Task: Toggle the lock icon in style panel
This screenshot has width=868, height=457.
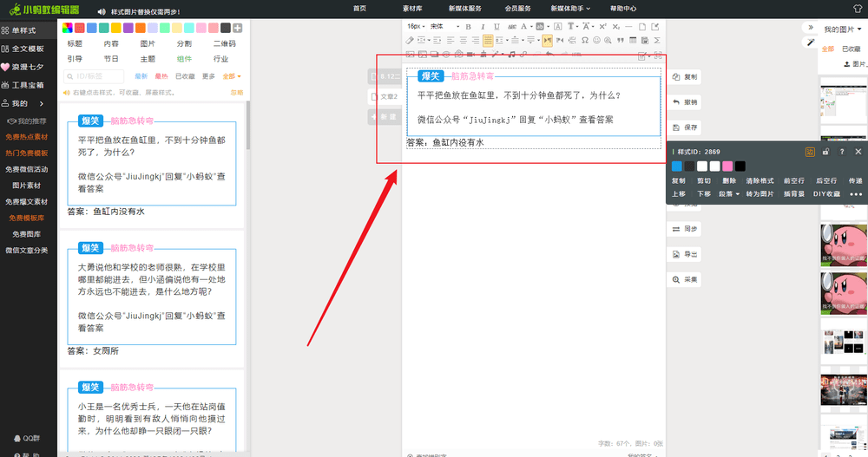Action: coord(825,152)
